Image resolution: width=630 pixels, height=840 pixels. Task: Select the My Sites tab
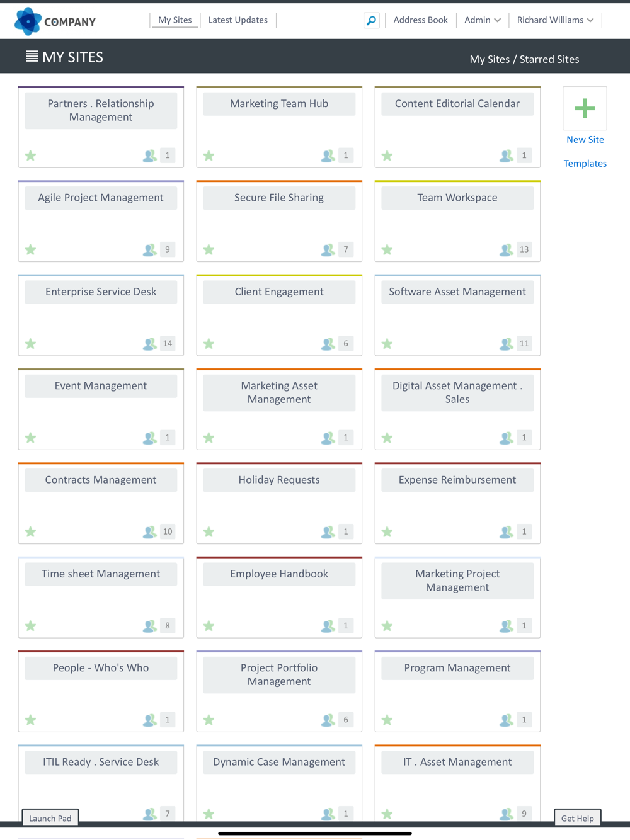[x=175, y=20]
